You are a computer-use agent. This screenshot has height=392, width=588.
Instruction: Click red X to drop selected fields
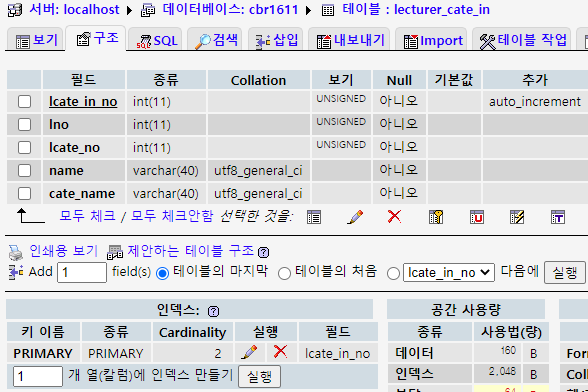point(394,216)
